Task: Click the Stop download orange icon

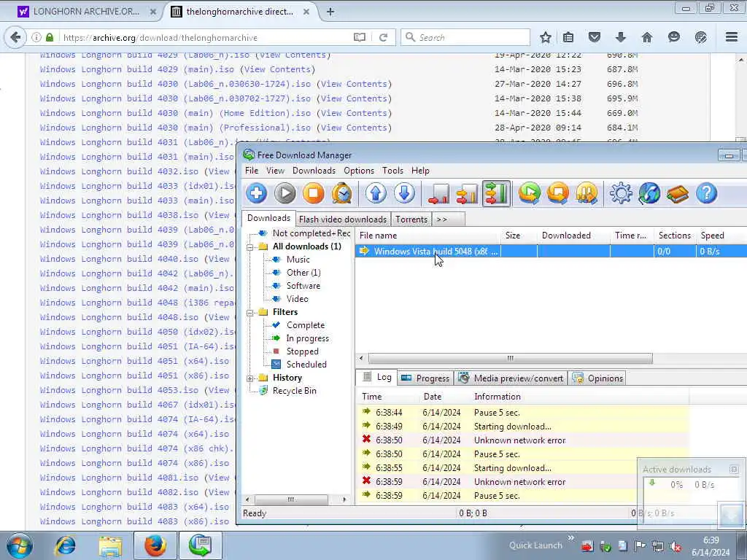Action: 314,194
